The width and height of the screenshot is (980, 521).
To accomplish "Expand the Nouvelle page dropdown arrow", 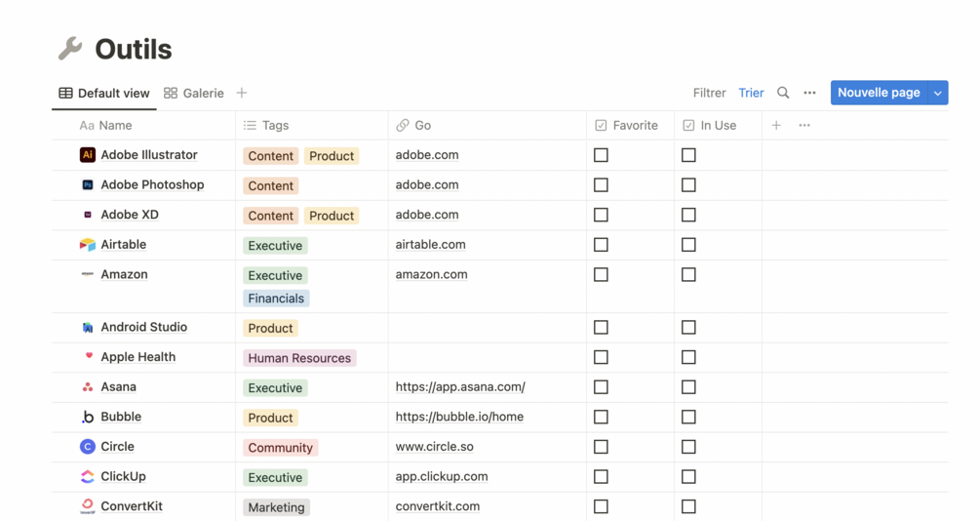I will click(x=938, y=93).
